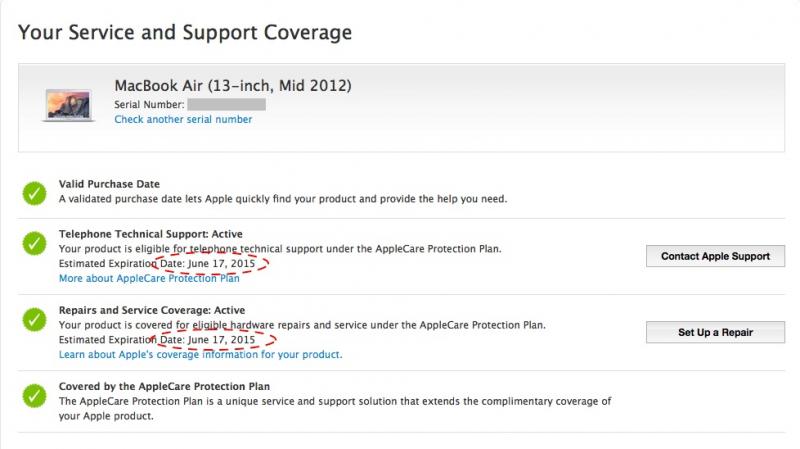
Task: Click Set Up a Repair button
Action: click(715, 332)
